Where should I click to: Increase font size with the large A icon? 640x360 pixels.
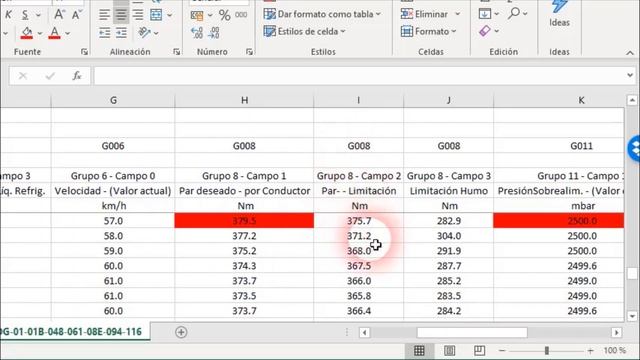[59, 15]
